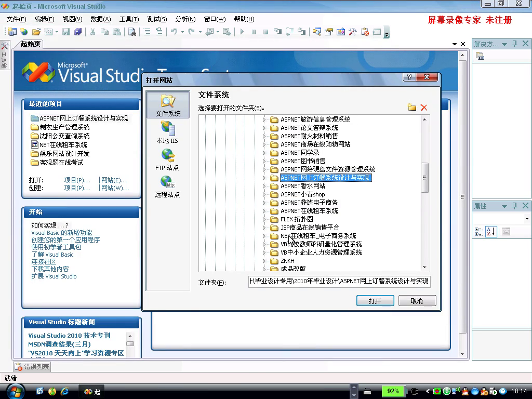This screenshot has width=532, height=399.
Task: Click the Stop Debugging square icon
Action: click(265, 32)
